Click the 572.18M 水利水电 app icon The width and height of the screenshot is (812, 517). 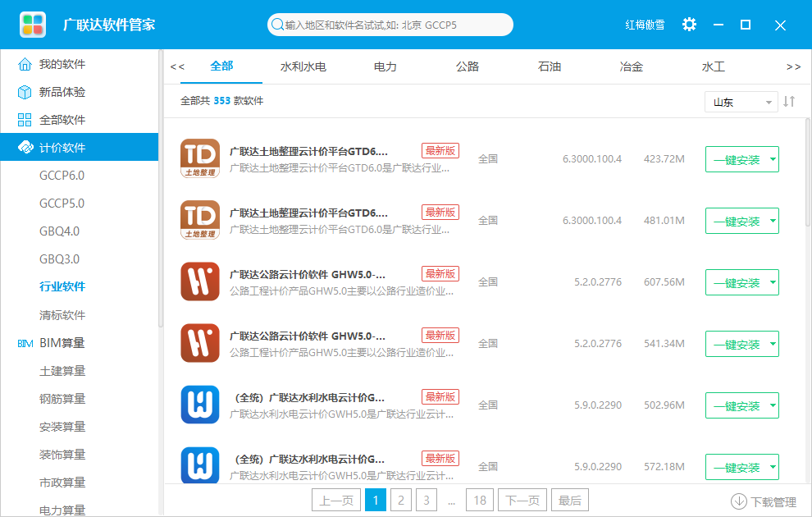(200, 466)
